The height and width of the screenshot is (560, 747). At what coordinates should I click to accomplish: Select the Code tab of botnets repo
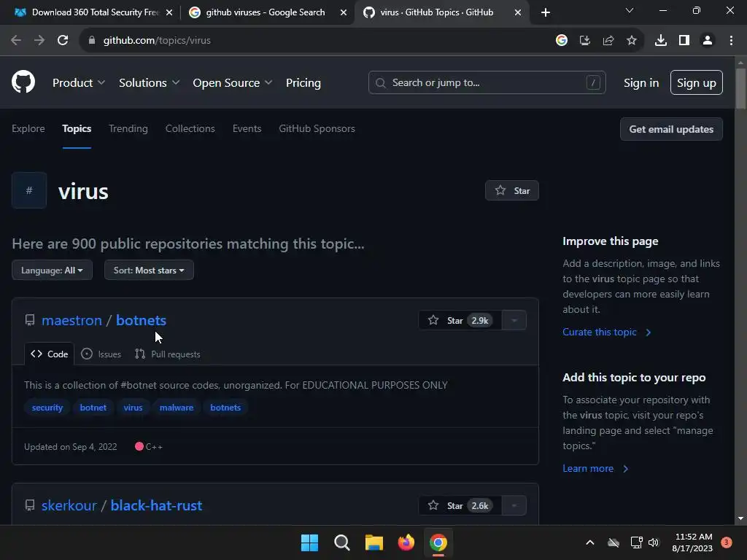tap(50, 354)
